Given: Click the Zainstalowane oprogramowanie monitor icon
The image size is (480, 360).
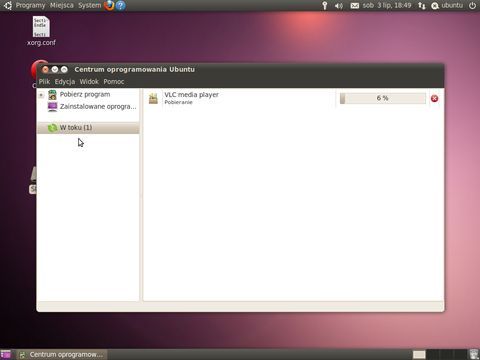Looking at the screenshot, I should point(52,107).
